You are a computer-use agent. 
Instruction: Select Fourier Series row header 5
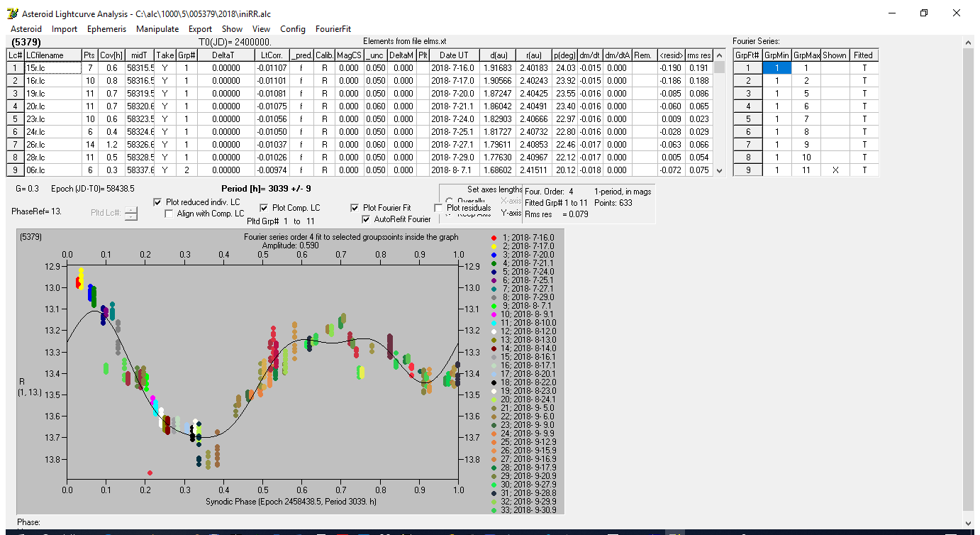pos(747,119)
